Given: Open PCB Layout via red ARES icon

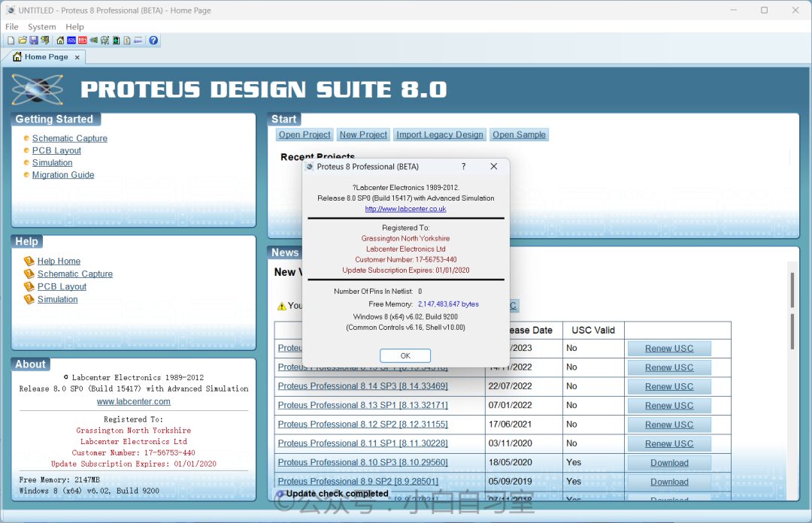Looking at the screenshot, I should coord(83,41).
